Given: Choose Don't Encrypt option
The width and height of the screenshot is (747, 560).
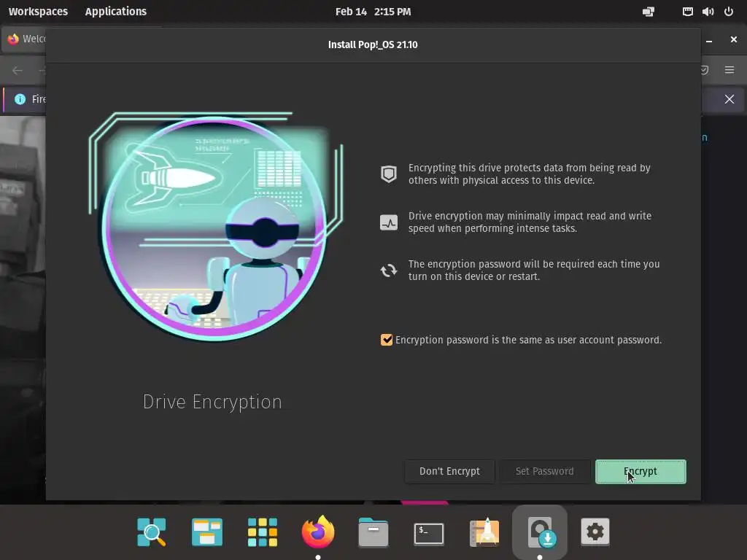Looking at the screenshot, I should coord(449,472).
